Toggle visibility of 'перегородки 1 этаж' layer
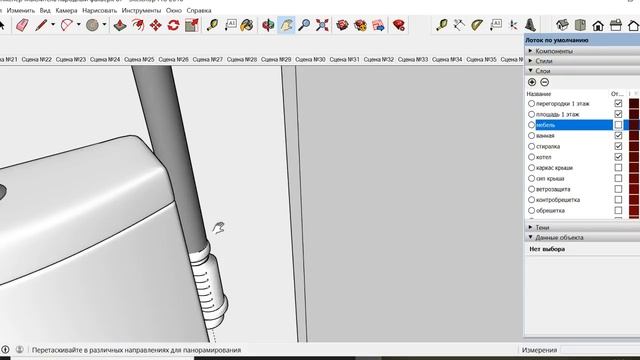Screen dimensions: 640x360 coord(618,103)
